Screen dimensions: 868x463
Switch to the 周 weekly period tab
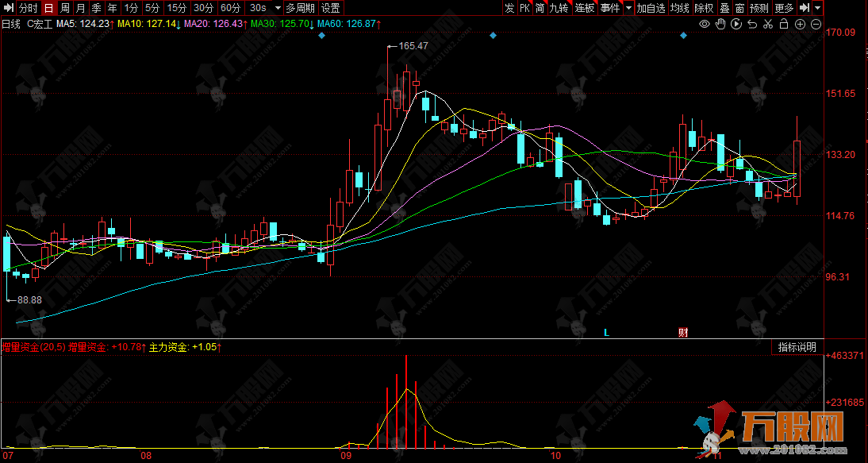pos(64,8)
